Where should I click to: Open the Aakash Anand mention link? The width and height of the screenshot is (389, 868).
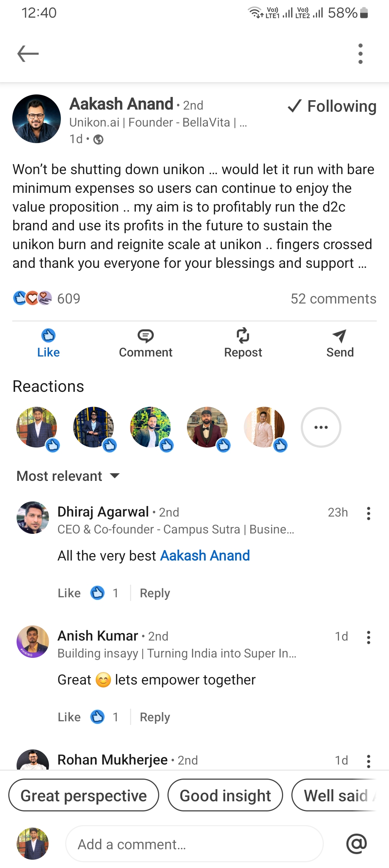205,556
